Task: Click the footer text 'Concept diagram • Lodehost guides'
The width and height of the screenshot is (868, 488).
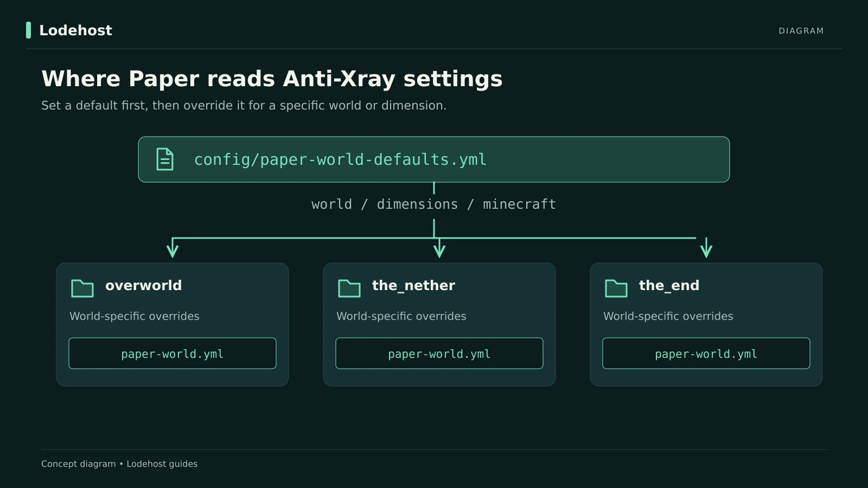Action: point(119,464)
